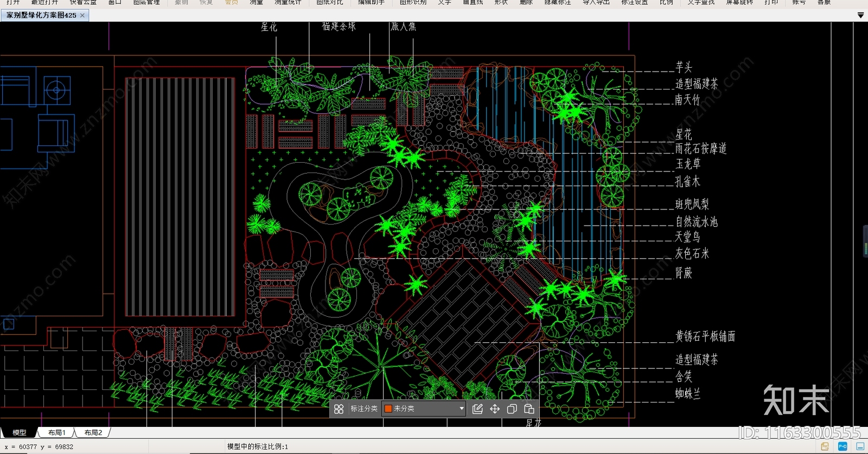Click the 测量统计 toolbar item
The width and height of the screenshot is (868, 454).
[288, 3]
